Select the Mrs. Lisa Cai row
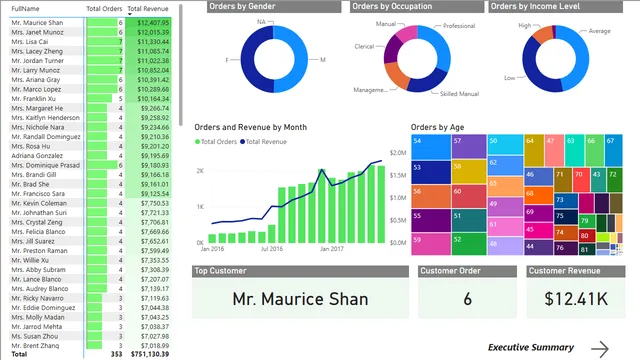The width and height of the screenshot is (640, 360). [90, 42]
